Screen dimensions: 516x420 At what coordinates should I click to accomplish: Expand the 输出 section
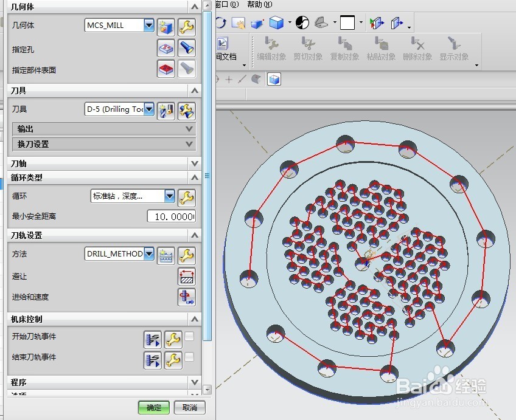(x=104, y=129)
